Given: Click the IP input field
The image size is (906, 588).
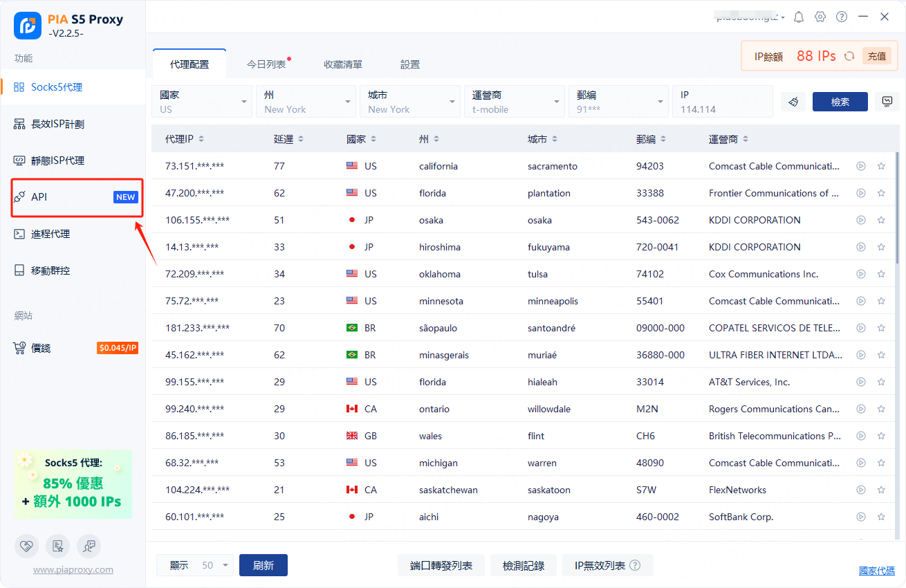Looking at the screenshot, I should tap(721, 109).
